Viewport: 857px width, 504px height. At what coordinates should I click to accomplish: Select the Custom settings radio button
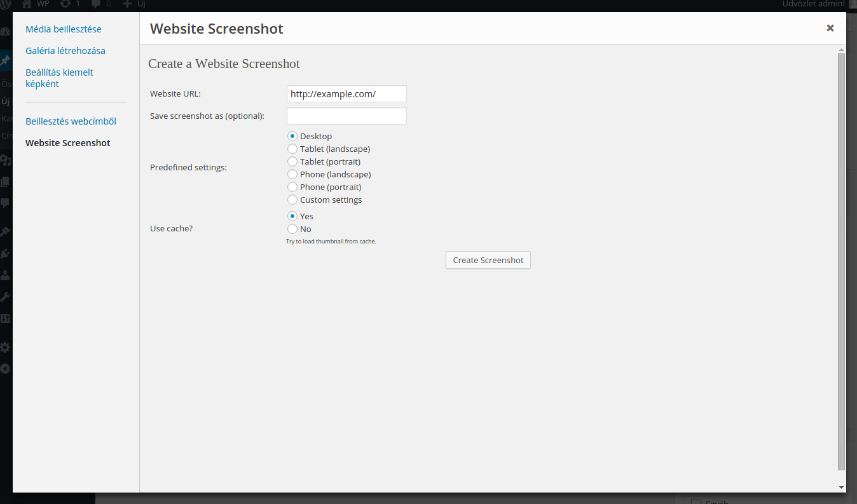click(292, 200)
